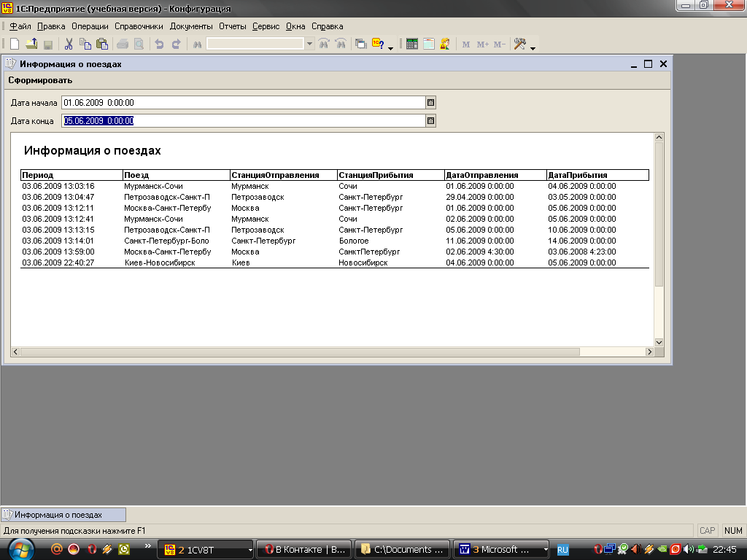
Task: Open the Справочники menu
Action: [139, 26]
